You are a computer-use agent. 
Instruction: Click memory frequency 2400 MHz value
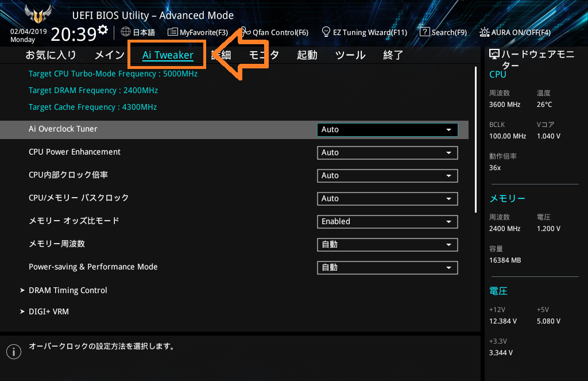tap(505, 229)
